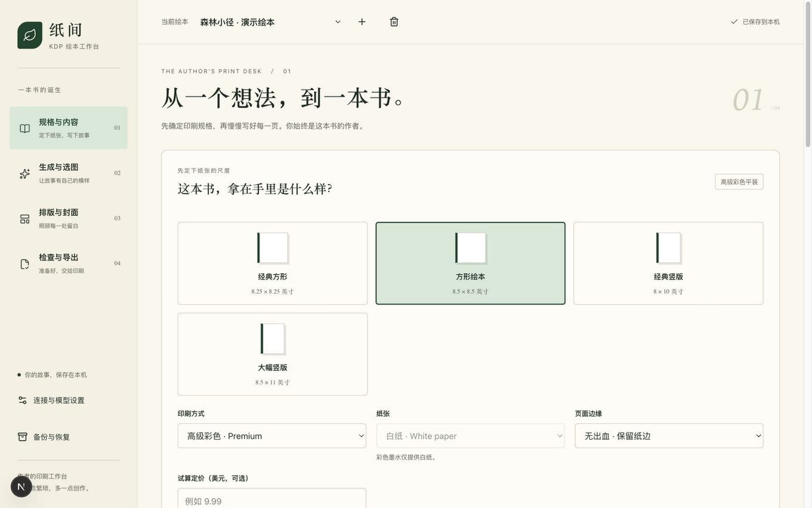Click the file check icon beside 检查与导出

pyautogui.click(x=24, y=264)
